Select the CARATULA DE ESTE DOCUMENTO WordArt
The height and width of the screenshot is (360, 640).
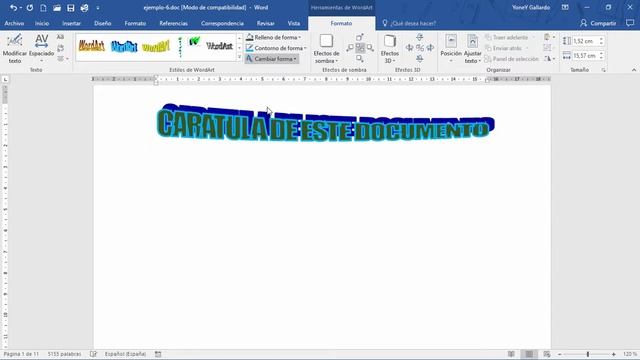[x=325, y=123]
